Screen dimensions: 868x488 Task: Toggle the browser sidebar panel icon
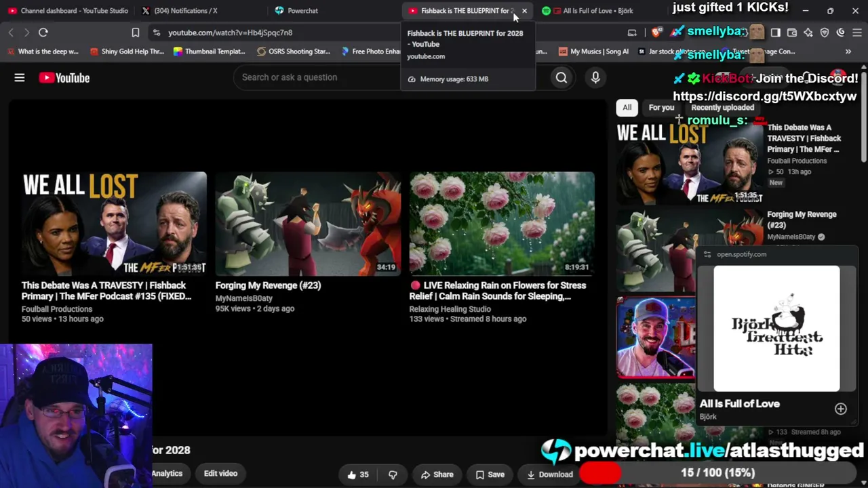[x=776, y=33]
